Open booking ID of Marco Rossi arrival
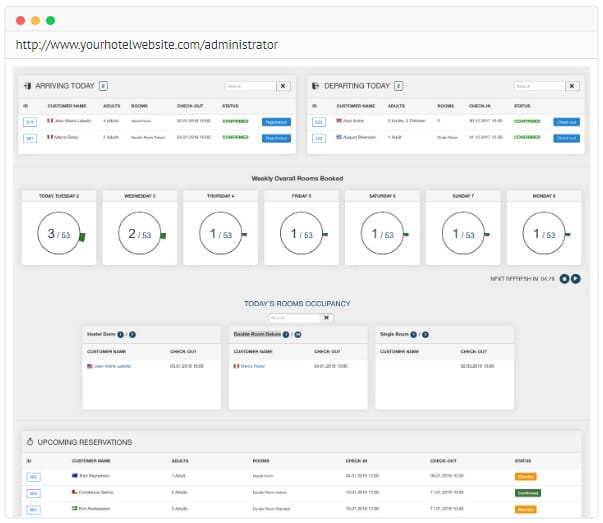Viewport: 603px width, 523px height. [30, 138]
